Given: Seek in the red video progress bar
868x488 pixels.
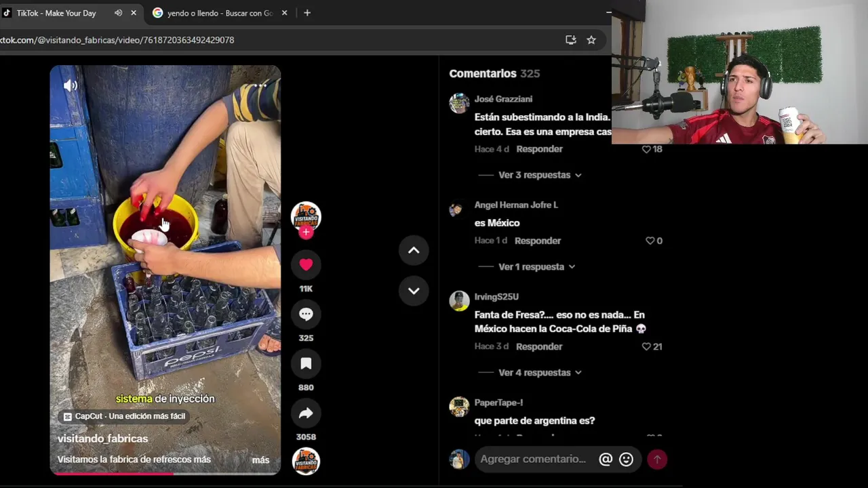Looking at the screenshot, I should (165, 473).
